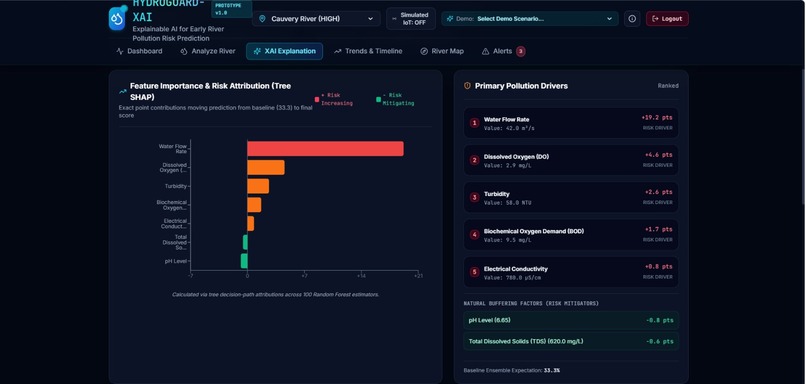Open the Trends & Timeline tab
This screenshot has height=384, width=806.
(368, 51)
